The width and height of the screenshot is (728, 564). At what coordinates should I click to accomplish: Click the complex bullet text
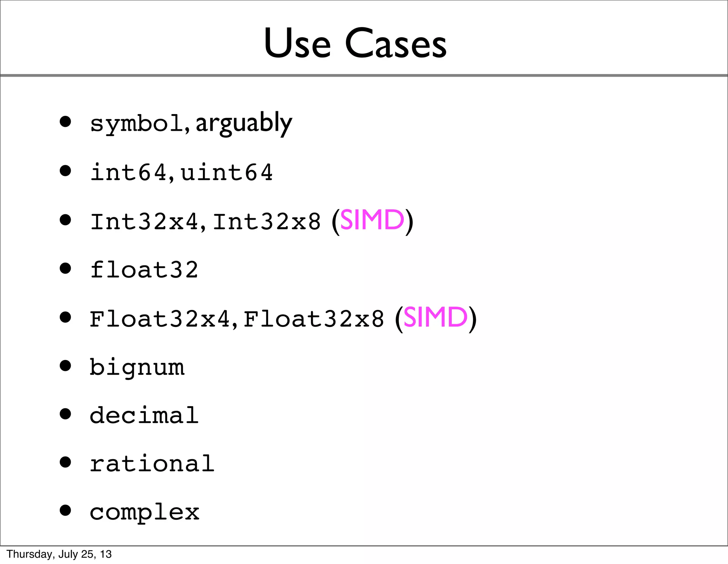144,512
